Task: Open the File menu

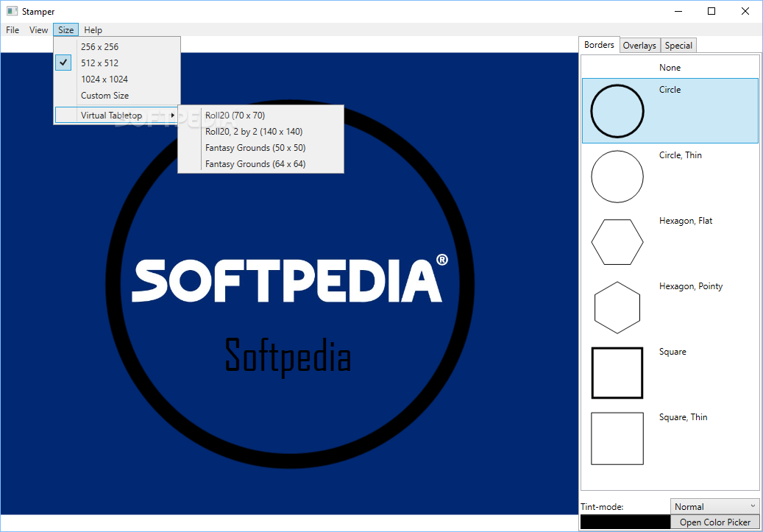Action: click(x=13, y=29)
